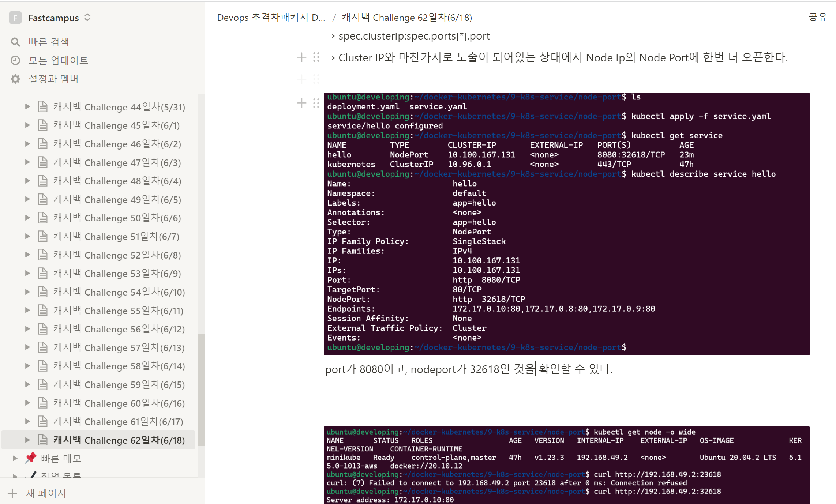Click plus icon beside Cluster IP line
836x504 pixels.
coord(301,57)
